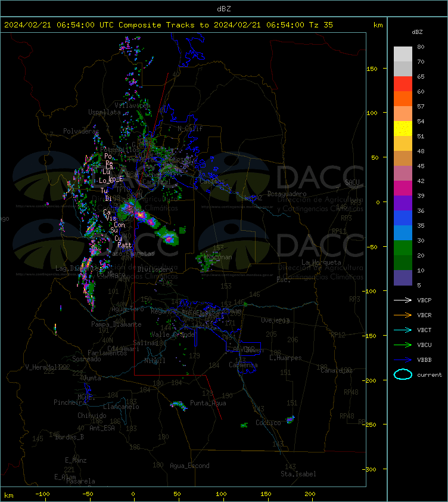Select the gold 48-51 dBZ swatch

[x=403, y=144]
